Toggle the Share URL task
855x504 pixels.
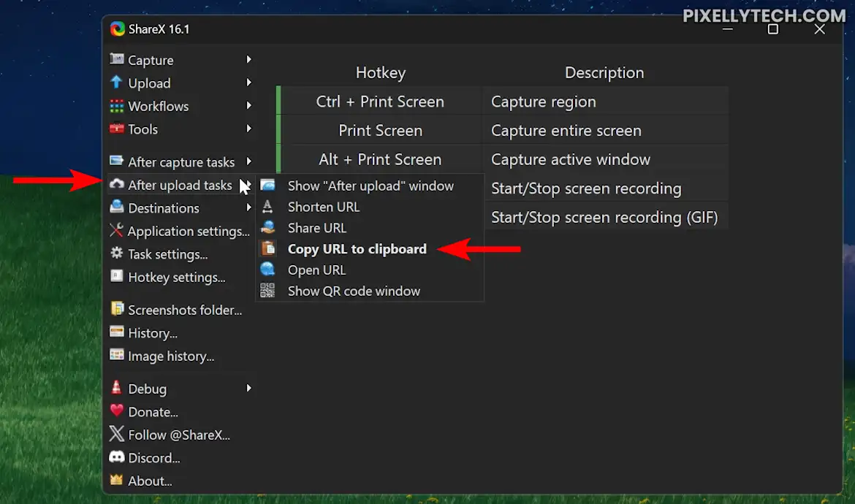[370, 228]
